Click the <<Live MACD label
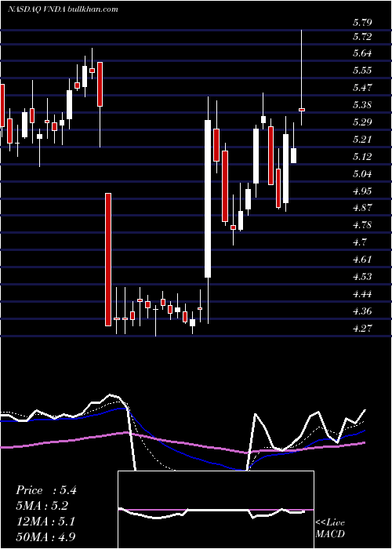 click(330, 528)
